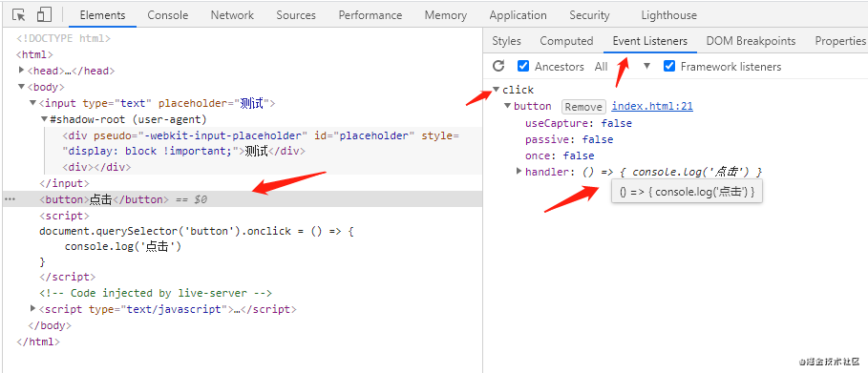Viewport: 868px width, 373px height.
Task: Select the <!DOCTYPE html> line
Action: [64, 39]
